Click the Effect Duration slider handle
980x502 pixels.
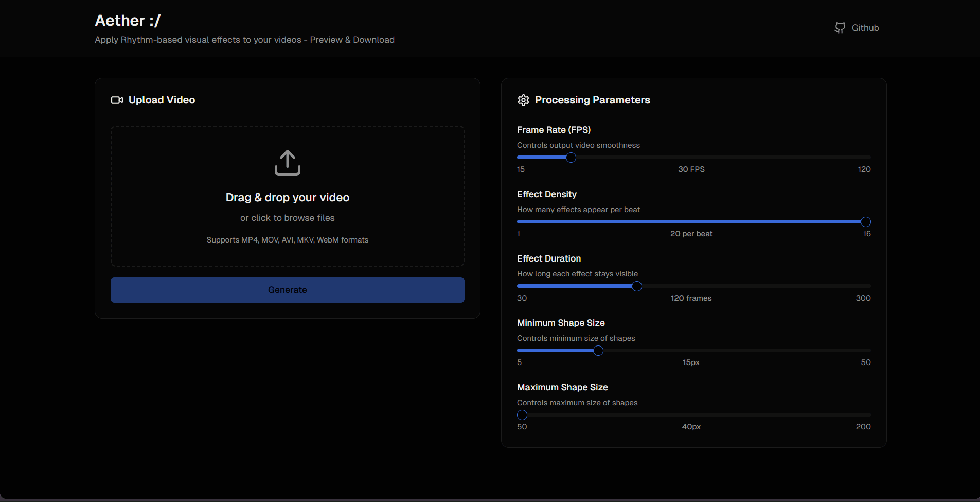pyautogui.click(x=636, y=286)
